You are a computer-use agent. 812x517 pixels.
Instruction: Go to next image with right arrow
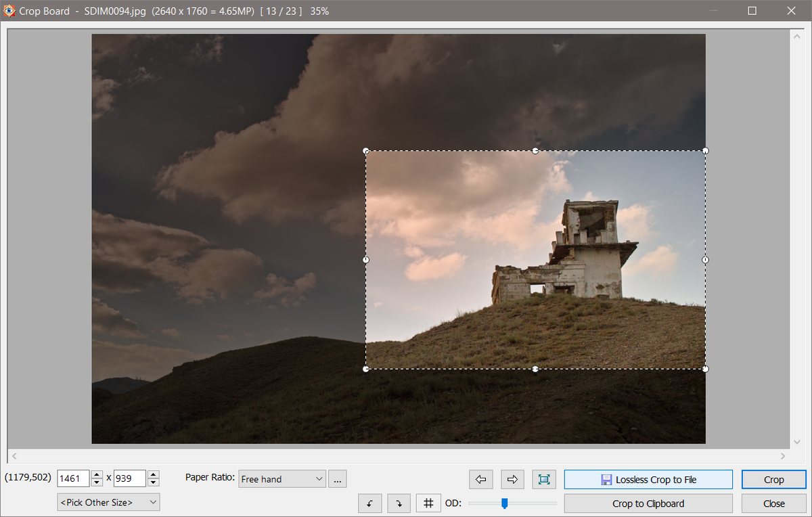click(x=512, y=479)
